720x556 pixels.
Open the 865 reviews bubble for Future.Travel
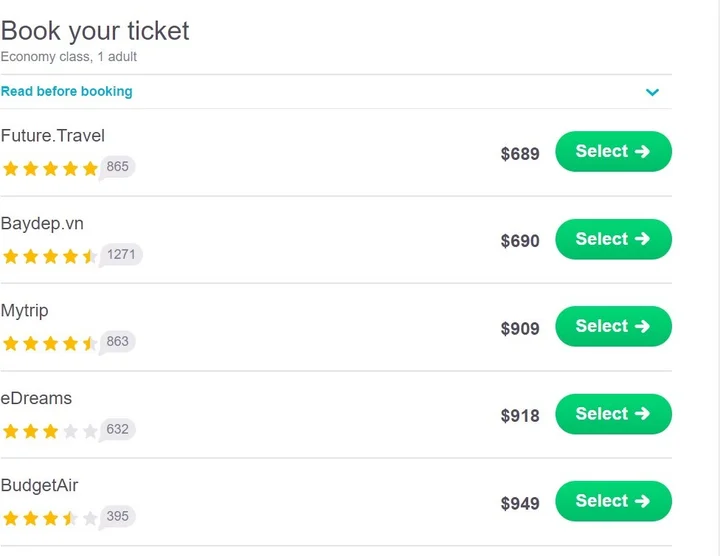click(118, 167)
